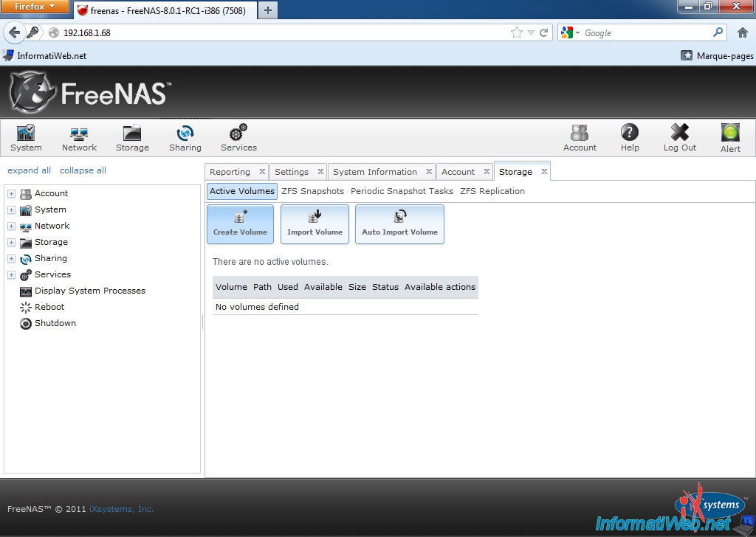
Task: Open the Account toolbar icon
Action: (x=580, y=138)
